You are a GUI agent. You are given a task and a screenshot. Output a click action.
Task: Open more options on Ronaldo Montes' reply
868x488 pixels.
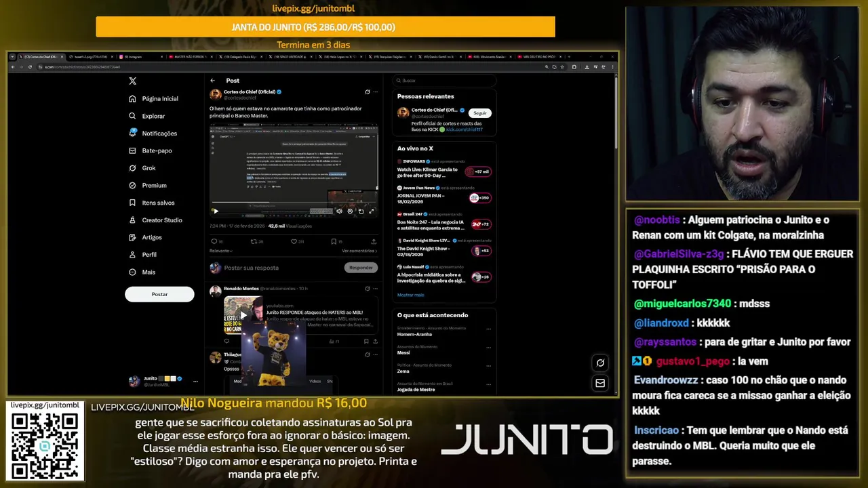pos(375,289)
